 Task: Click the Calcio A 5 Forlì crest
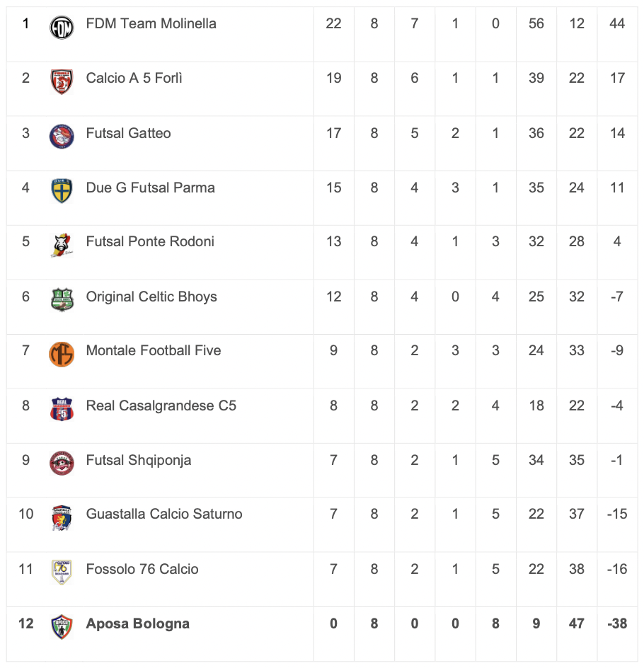tap(62, 81)
